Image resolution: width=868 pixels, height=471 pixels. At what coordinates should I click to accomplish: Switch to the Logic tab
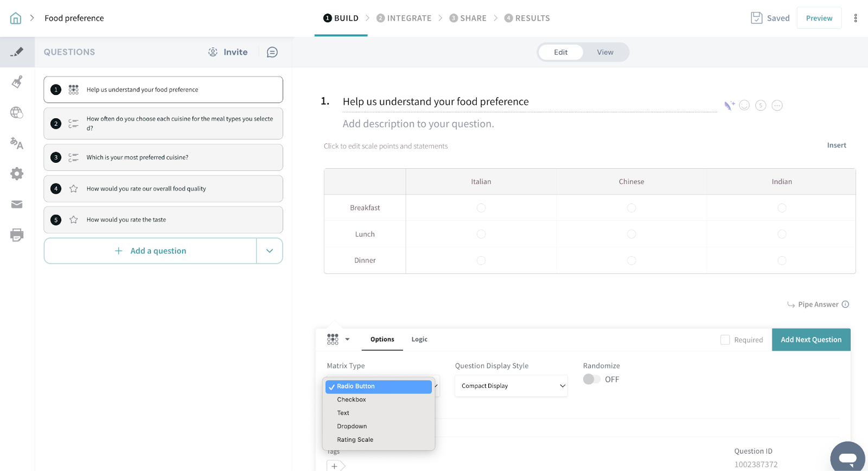click(x=419, y=340)
